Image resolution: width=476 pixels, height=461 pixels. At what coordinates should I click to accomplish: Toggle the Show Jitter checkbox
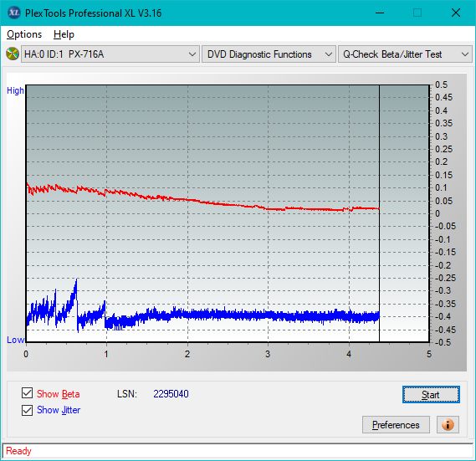pos(27,410)
